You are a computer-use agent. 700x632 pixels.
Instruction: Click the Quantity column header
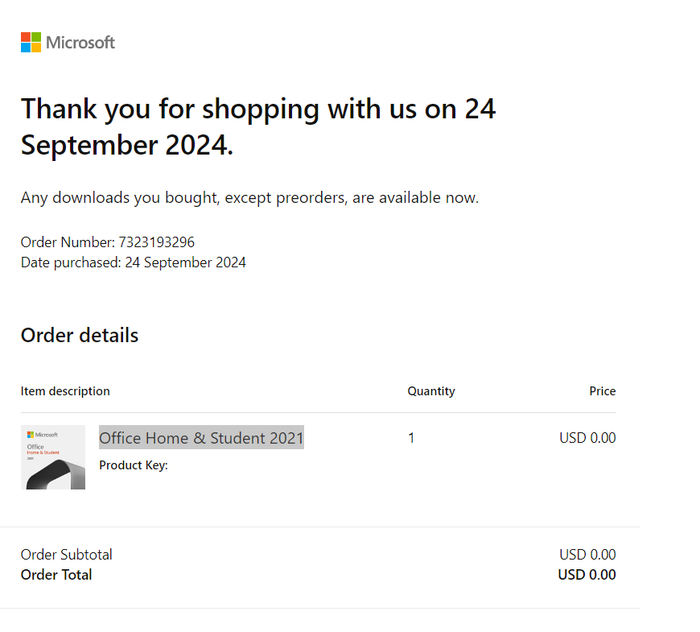coord(431,391)
